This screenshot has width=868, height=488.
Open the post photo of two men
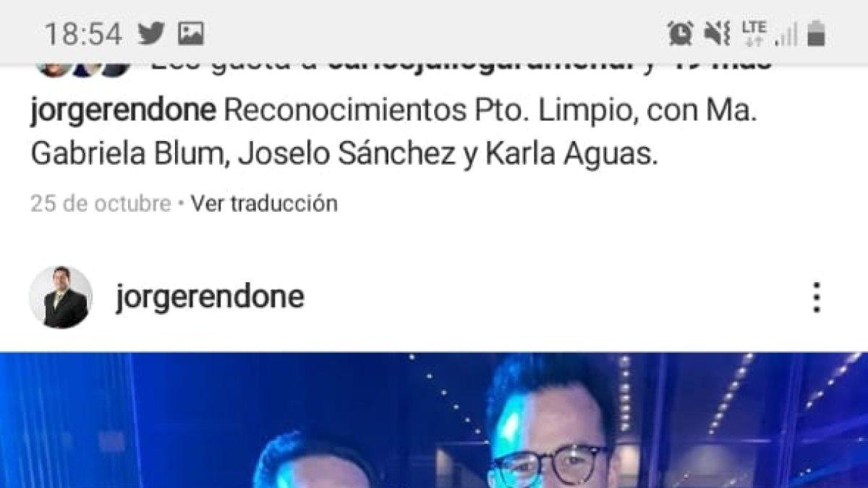click(x=434, y=420)
